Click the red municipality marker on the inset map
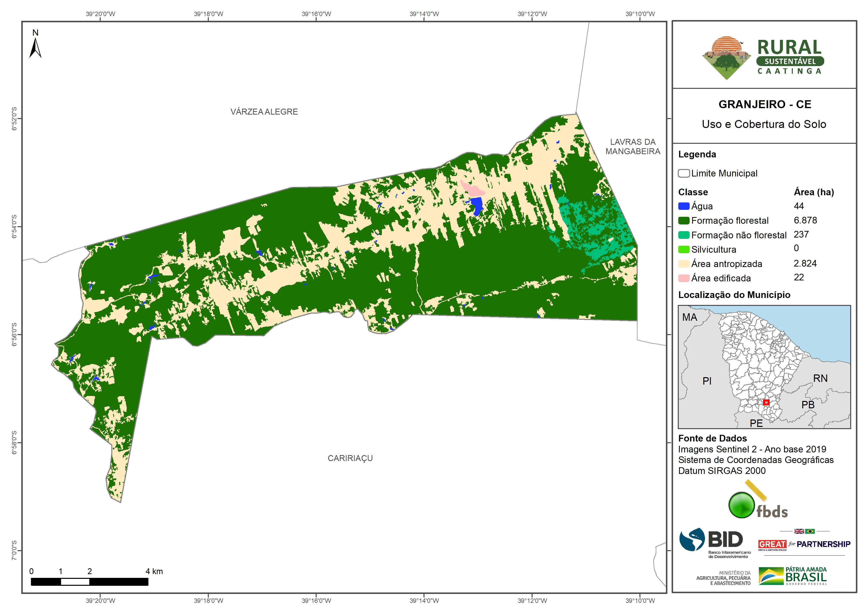 (x=766, y=402)
